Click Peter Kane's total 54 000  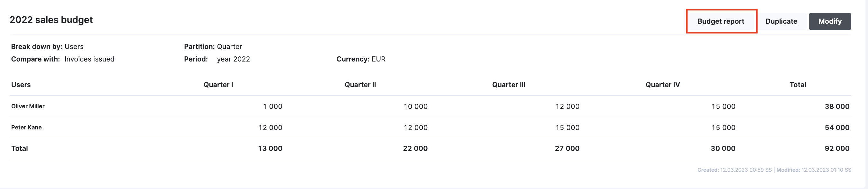(x=837, y=128)
